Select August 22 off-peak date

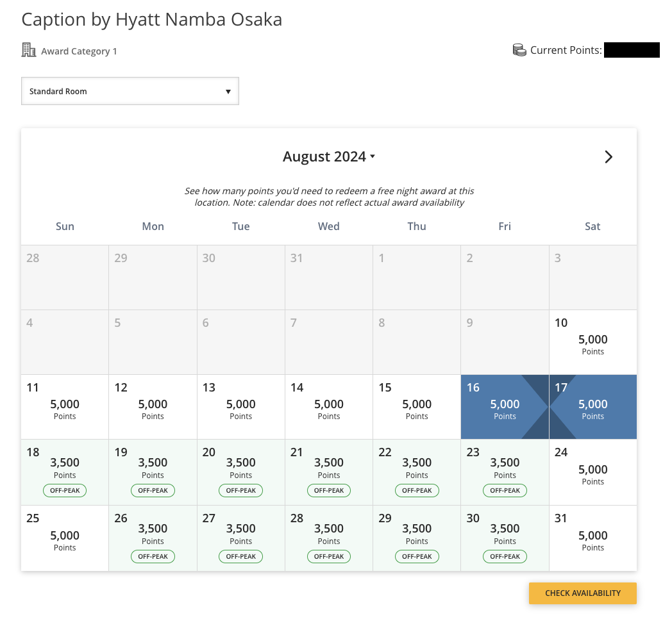(x=417, y=472)
